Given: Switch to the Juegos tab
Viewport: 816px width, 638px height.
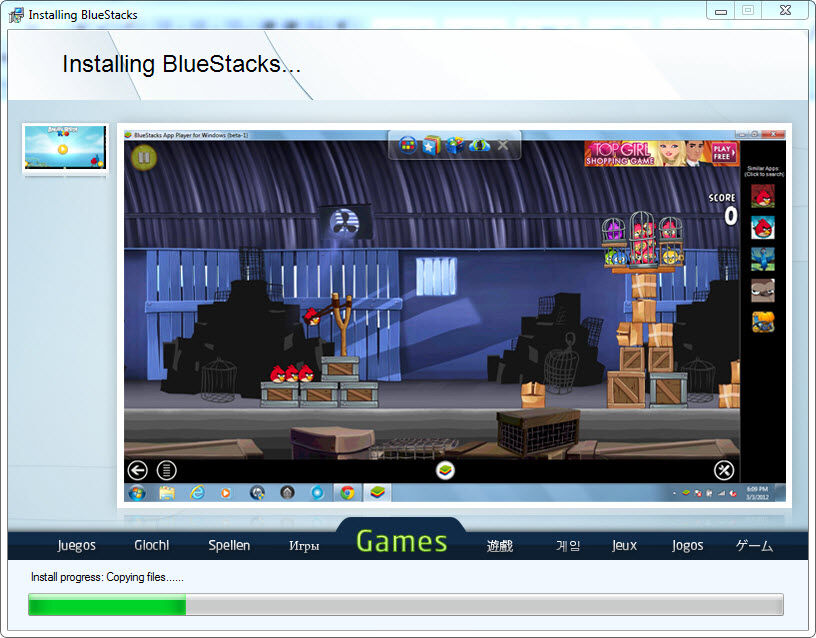Looking at the screenshot, I should click(x=76, y=545).
